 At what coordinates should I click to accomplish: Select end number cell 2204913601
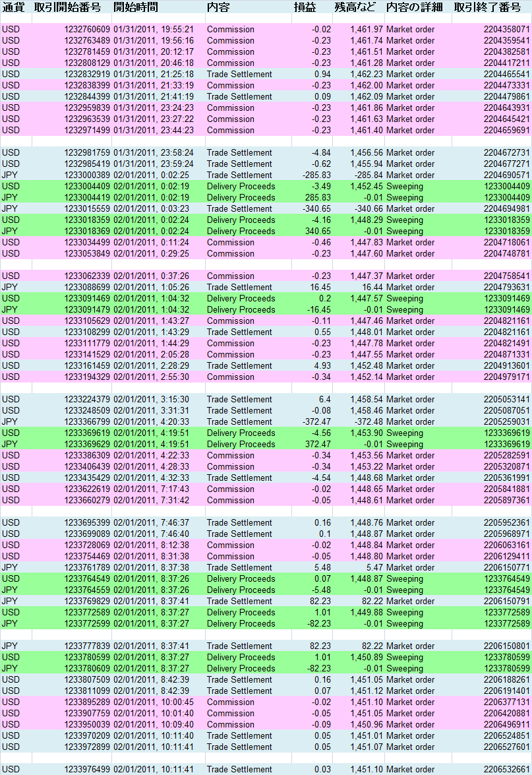pos(506,366)
